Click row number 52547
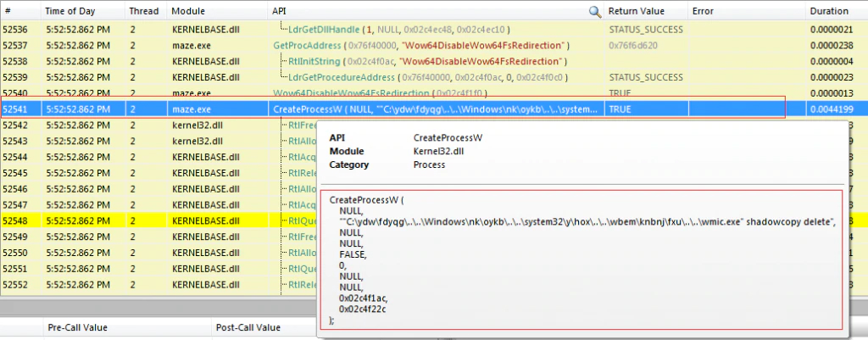 [x=14, y=205]
